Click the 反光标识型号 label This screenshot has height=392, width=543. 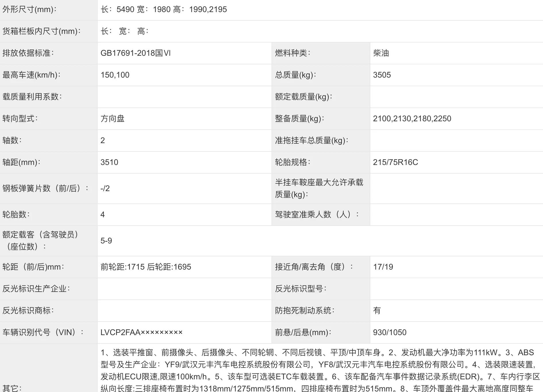[301, 289]
